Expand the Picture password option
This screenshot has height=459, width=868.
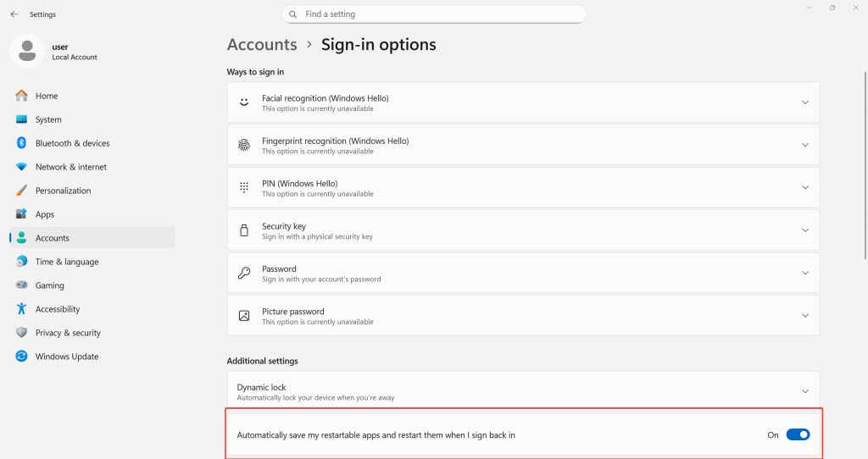coord(805,316)
